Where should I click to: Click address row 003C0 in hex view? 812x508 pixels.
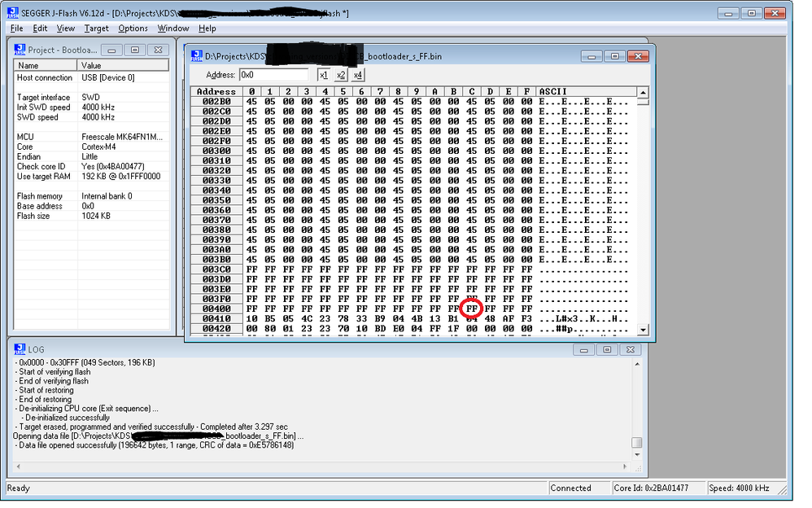click(216, 269)
